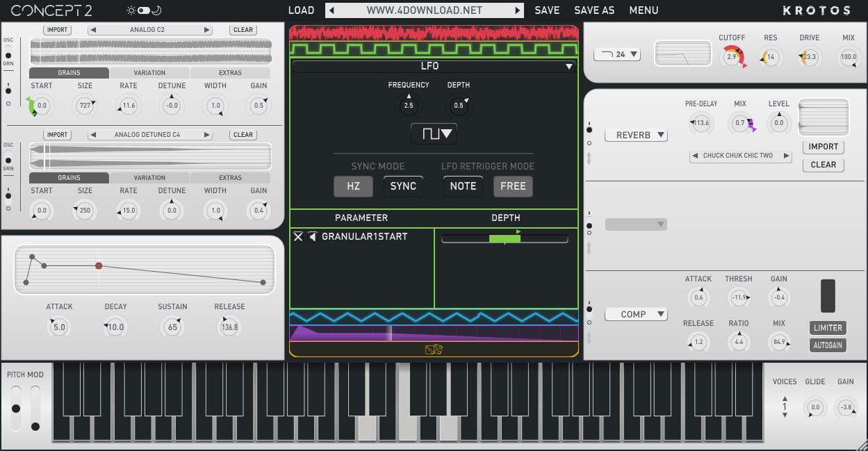Increase VOICES with the up arrow
Viewport: 868px width, 451px height.
(785, 399)
